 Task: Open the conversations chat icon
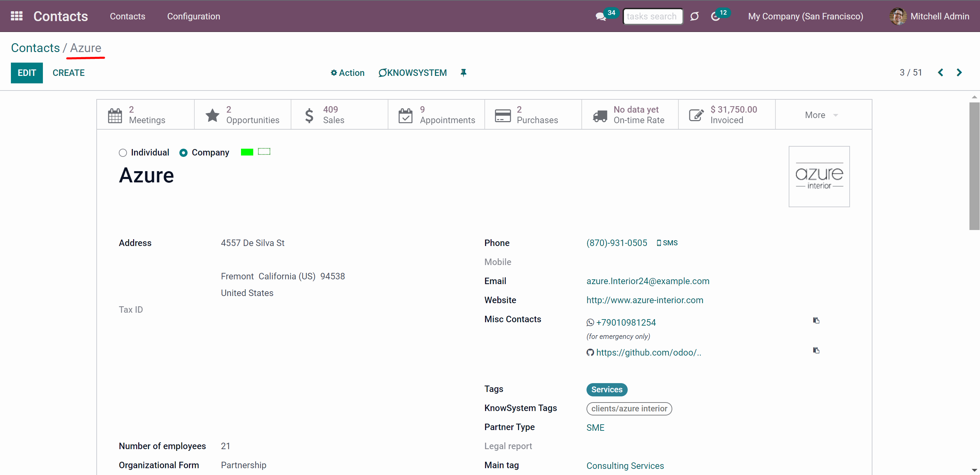pyautogui.click(x=601, y=16)
